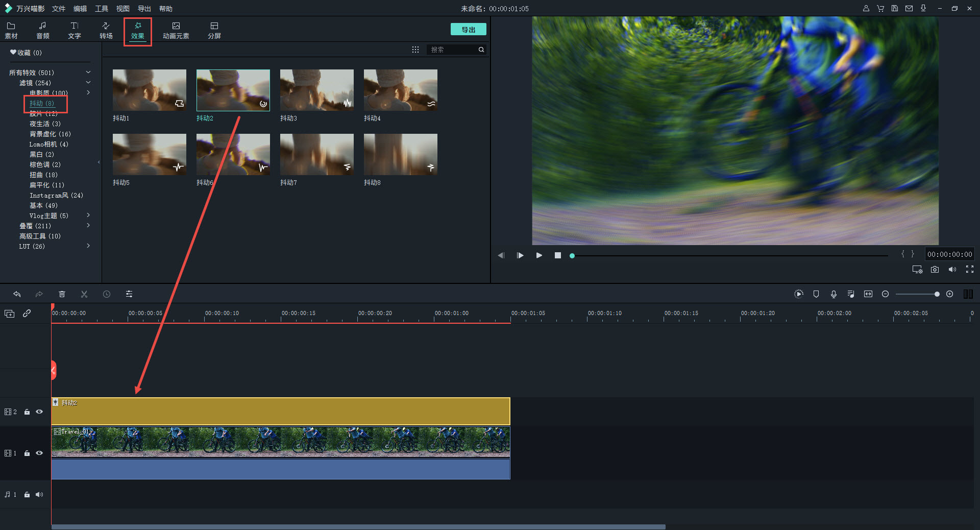Open the 转场 transitions tab
The image size is (980, 530).
tap(106, 30)
